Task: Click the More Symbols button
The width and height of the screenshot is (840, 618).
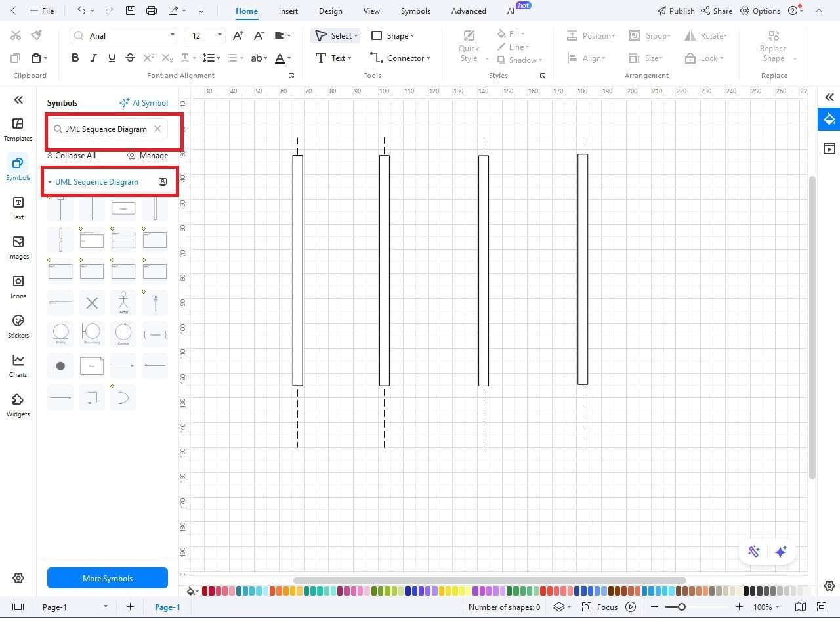Action: (x=108, y=578)
